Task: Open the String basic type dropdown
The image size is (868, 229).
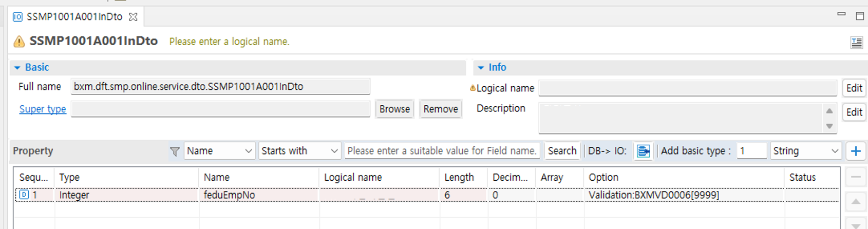Action: pyautogui.click(x=806, y=151)
